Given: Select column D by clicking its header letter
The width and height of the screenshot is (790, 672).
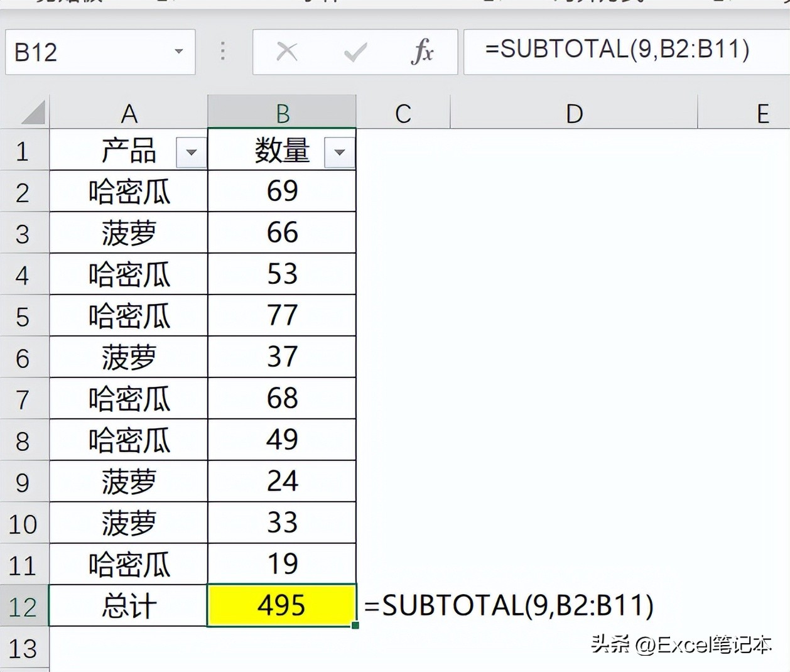Looking at the screenshot, I should 573,112.
